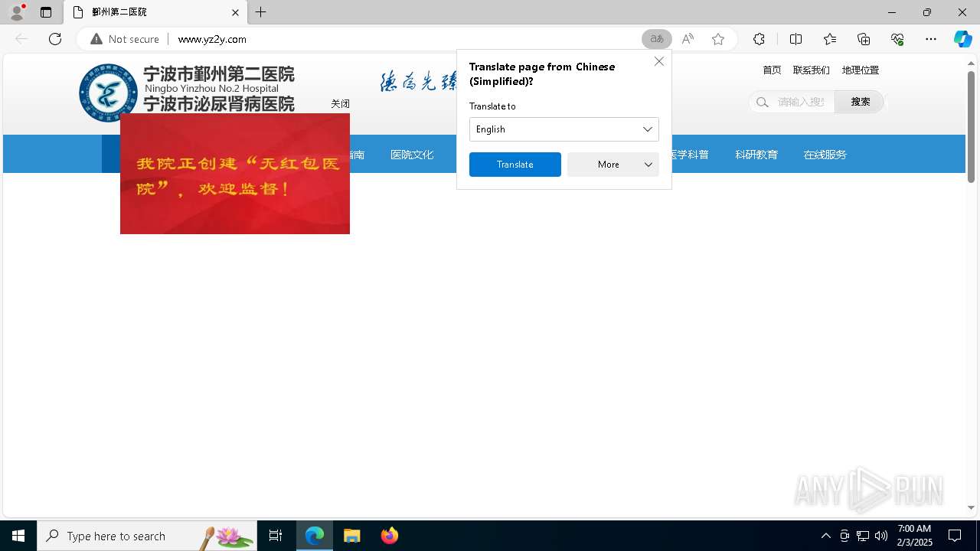Screen dimensions: 980x551
Task: Click the 搜索 search button
Action: pos(861,102)
